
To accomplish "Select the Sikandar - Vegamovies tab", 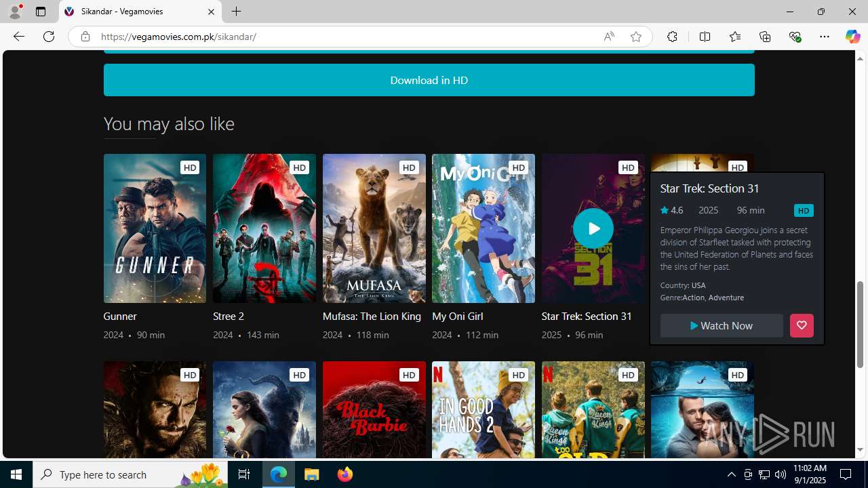I will coord(140,12).
